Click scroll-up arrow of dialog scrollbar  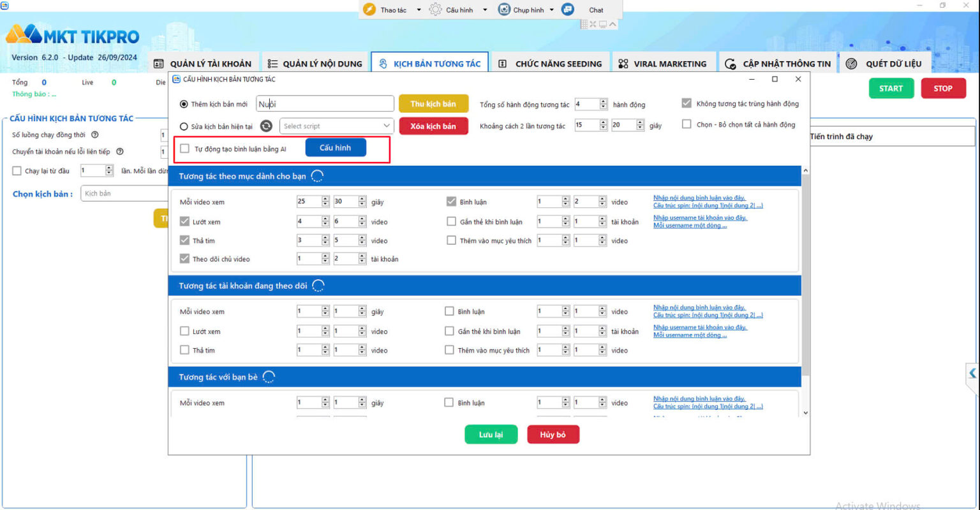click(x=805, y=171)
